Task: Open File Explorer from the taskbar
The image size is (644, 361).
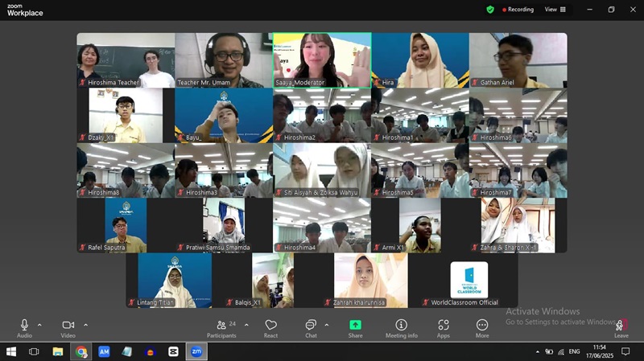Action: (x=57, y=351)
